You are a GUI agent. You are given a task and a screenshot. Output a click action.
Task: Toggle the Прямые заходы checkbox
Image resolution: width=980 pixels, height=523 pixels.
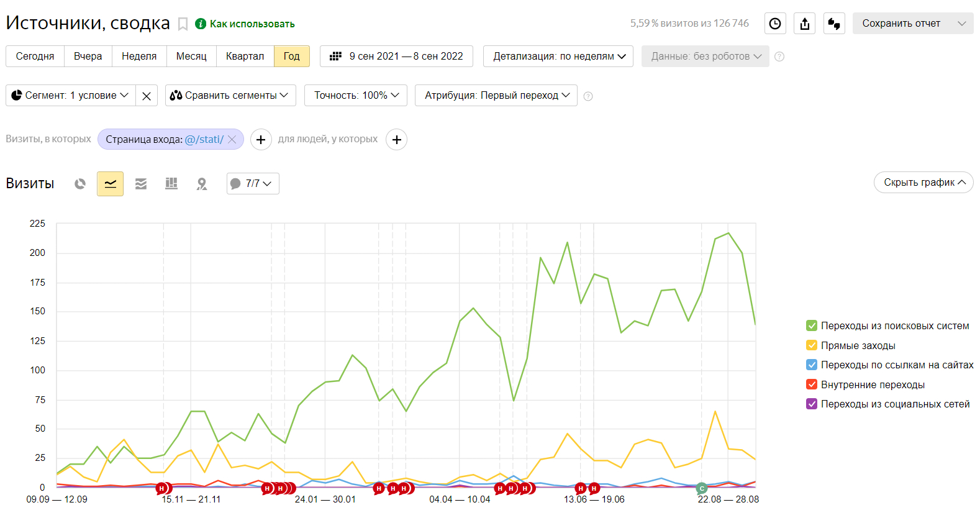(x=812, y=345)
